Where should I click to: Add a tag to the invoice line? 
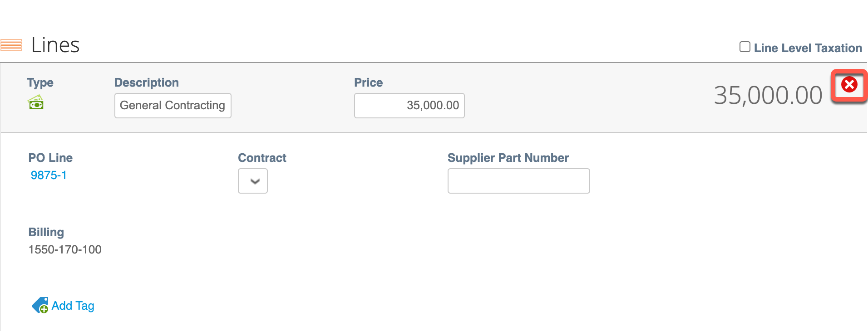pos(73,305)
